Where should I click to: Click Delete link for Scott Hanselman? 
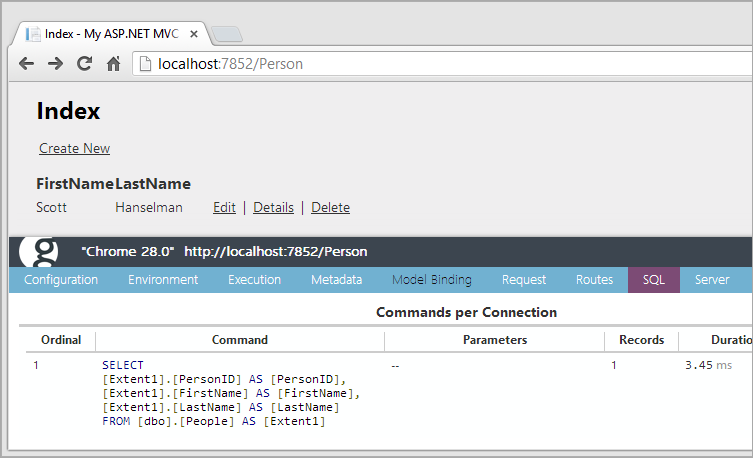[x=330, y=207]
